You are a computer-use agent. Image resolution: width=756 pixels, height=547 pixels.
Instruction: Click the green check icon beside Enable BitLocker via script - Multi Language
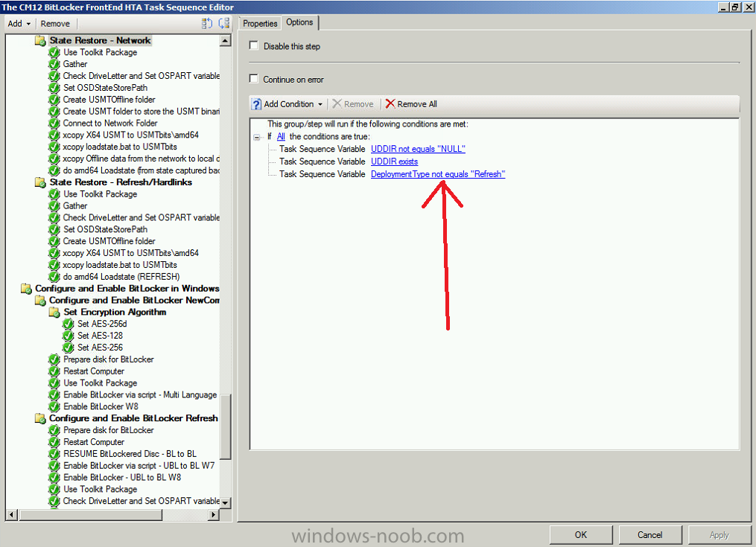(x=54, y=394)
